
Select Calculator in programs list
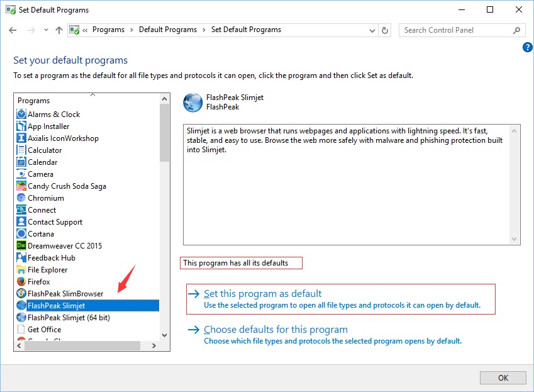point(45,150)
